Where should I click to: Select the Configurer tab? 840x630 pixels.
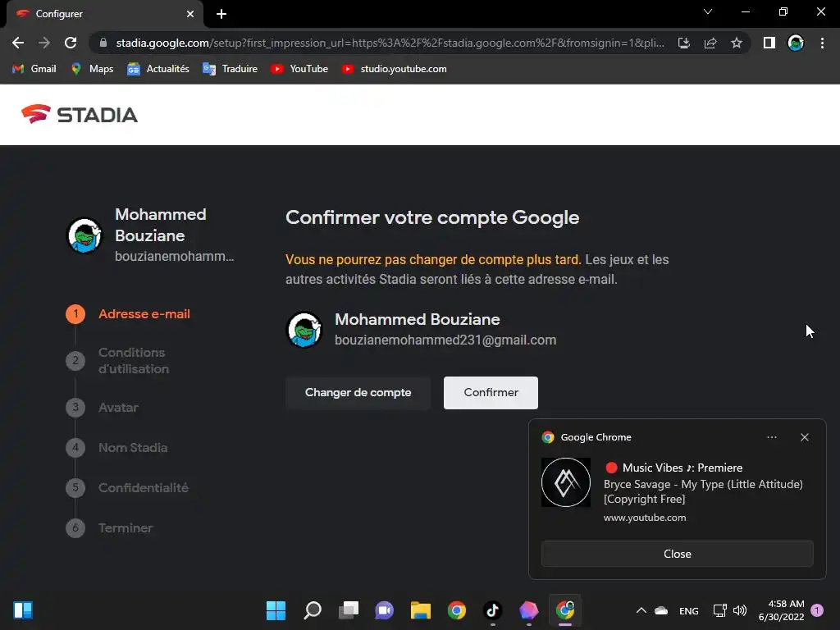(x=104, y=14)
